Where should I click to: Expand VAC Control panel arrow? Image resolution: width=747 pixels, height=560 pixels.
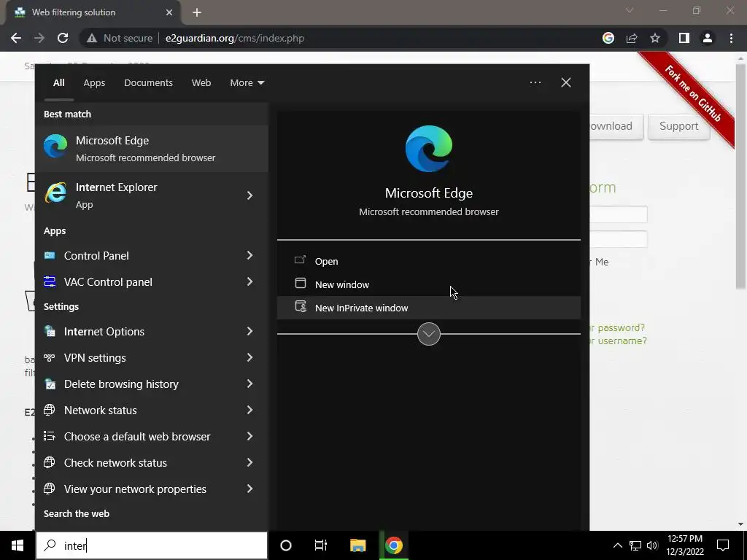249,282
